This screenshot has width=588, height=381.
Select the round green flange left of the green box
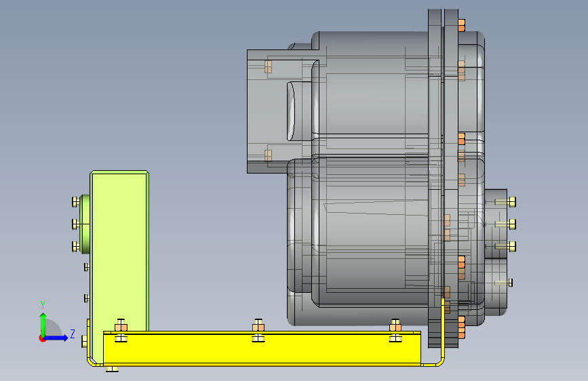click(85, 224)
